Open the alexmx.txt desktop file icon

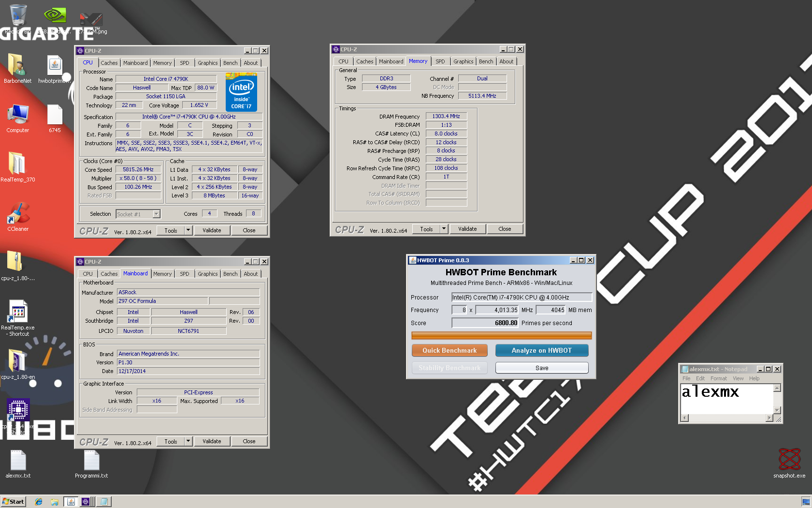[18, 460]
